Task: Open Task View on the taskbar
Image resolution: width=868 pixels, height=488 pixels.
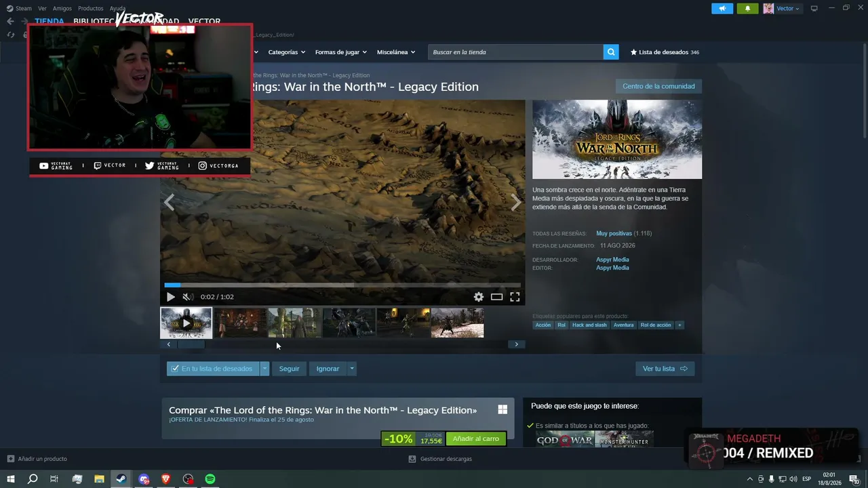Action: (54, 479)
